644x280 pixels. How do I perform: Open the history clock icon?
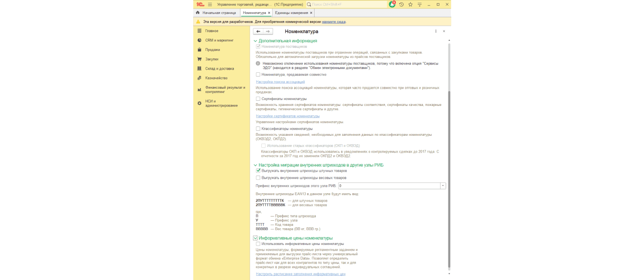tap(401, 4)
